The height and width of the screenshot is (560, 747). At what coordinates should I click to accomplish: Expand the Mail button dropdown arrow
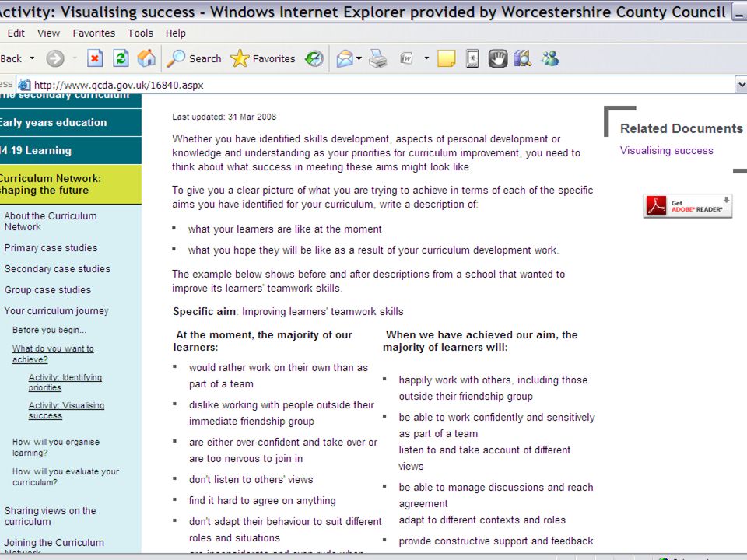359,58
